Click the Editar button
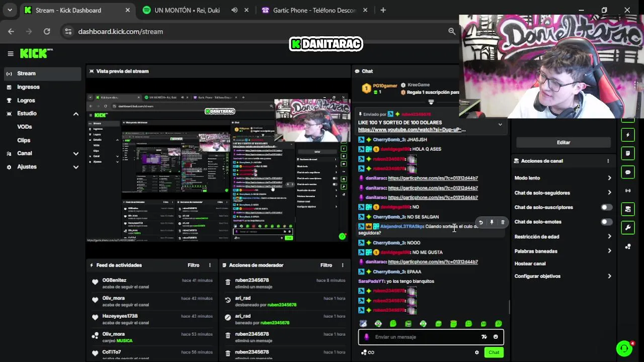Viewport: 644px width, 362px height. click(563, 142)
